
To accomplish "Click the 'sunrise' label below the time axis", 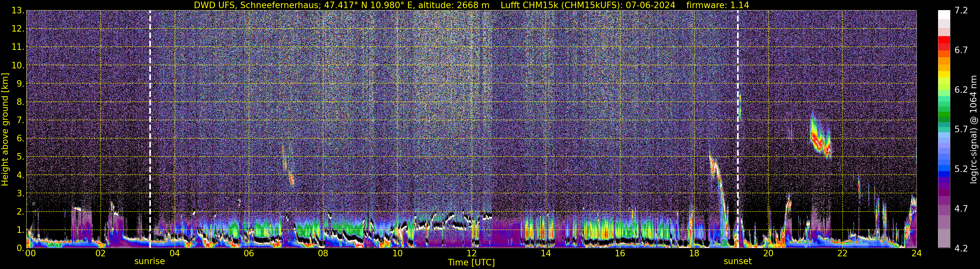I will coord(150,262).
